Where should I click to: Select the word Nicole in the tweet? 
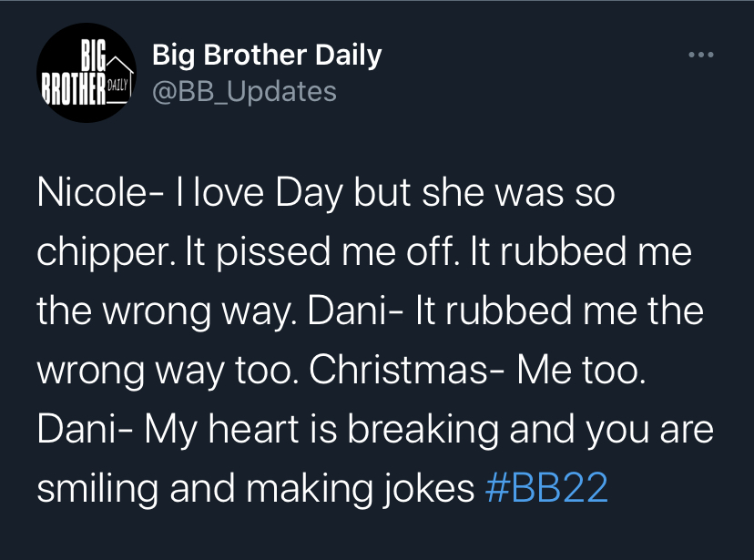pyautogui.click(x=92, y=192)
